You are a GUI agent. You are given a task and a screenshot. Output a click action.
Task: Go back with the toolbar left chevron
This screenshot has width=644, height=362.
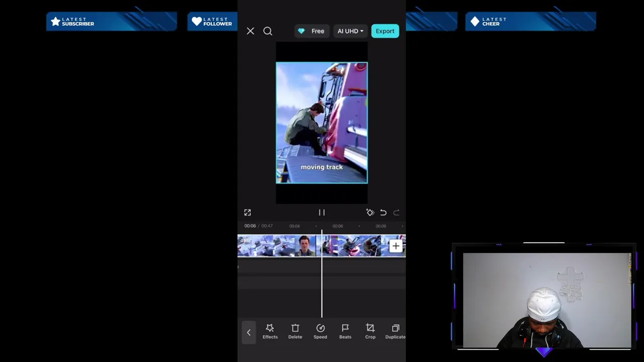tap(249, 332)
